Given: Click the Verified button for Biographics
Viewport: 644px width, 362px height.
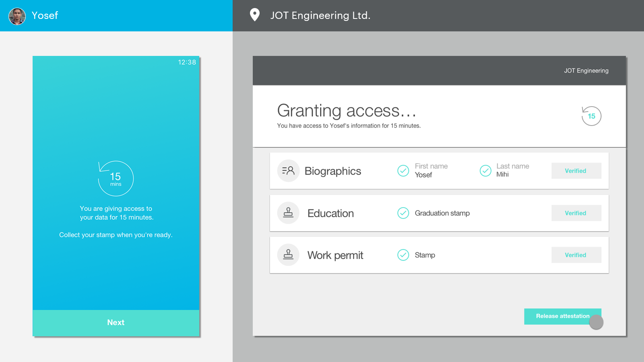Looking at the screenshot, I should [x=576, y=171].
